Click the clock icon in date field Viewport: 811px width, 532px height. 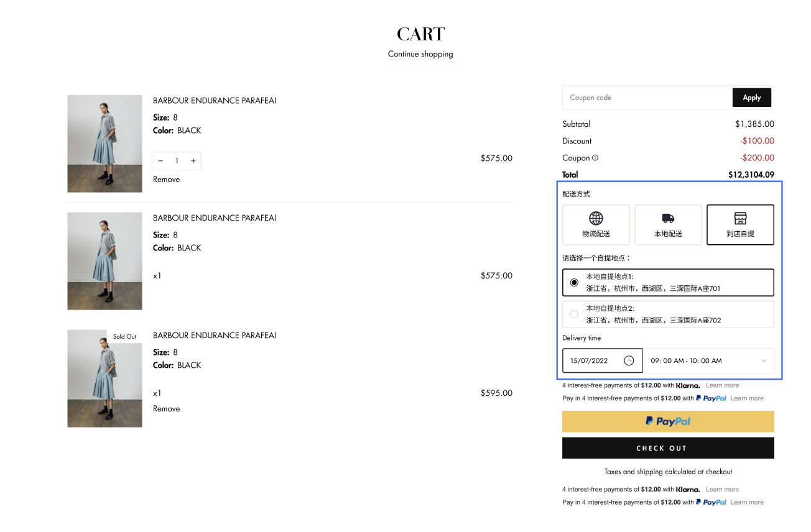(x=629, y=360)
